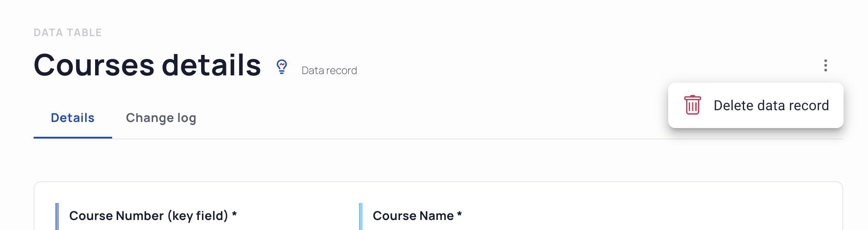Click the asterisk after Course Number (key field)
Image resolution: width=868 pixels, height=230 pixels.
coord(234,214)
